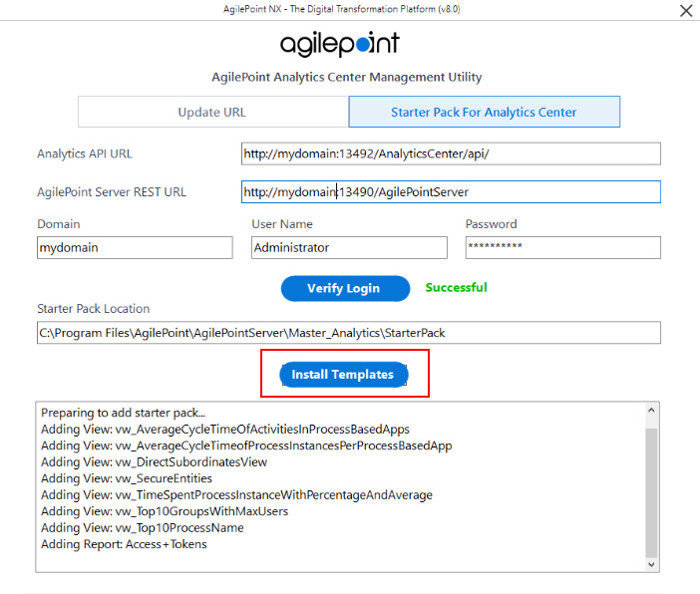This screenshot has width=700, height=594.
Task: Click the 'User Name' label text
Action: tap(282, 224)
